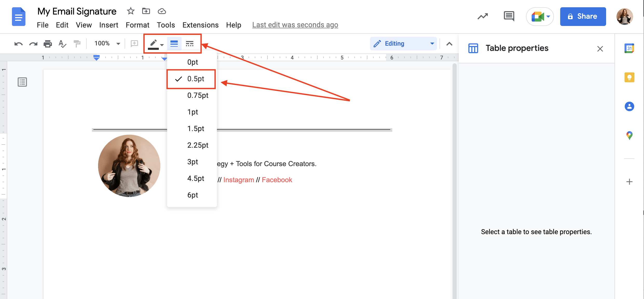Open the Google account avatar
Image resolution: width=644 pixels, height=299 pixels.
click(x=625, y=17)
